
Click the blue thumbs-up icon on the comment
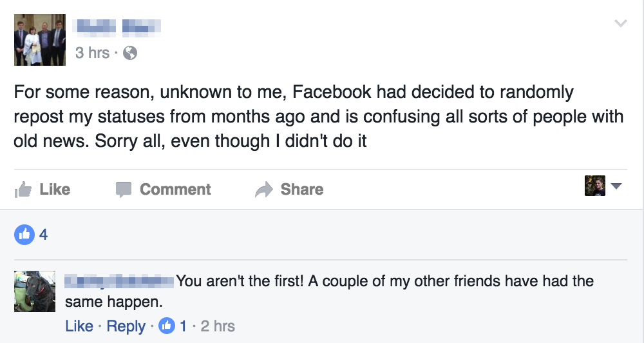(x=167, y=326)
